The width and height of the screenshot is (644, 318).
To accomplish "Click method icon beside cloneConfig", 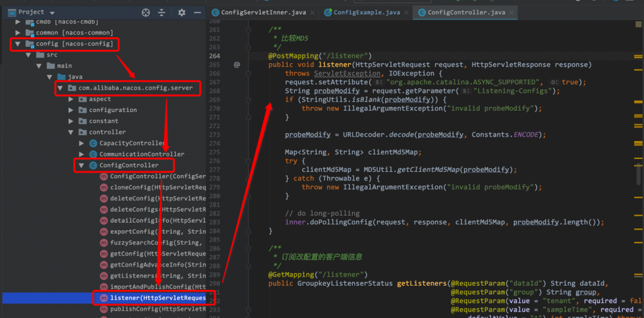I will (x=104, y=187).
